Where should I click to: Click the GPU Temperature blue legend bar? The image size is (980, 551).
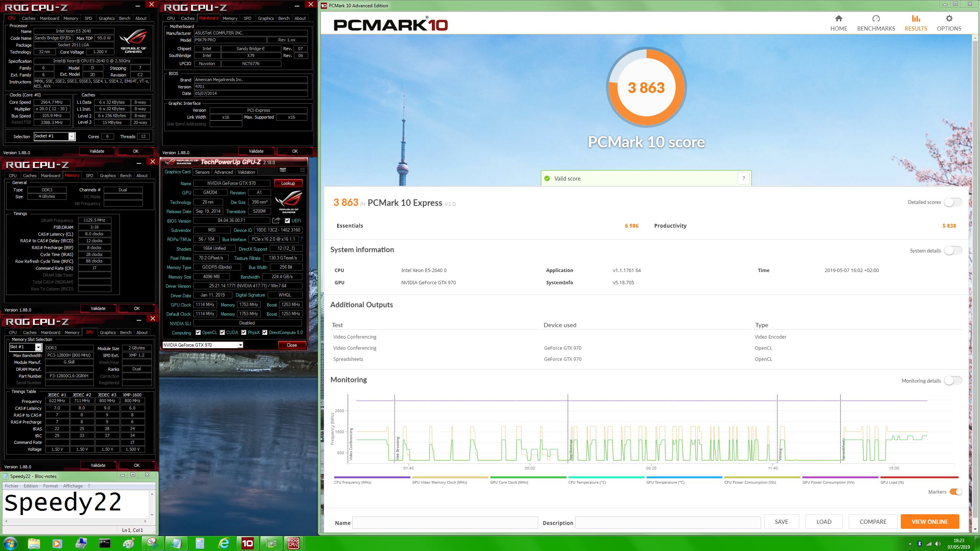coord(684,477)
